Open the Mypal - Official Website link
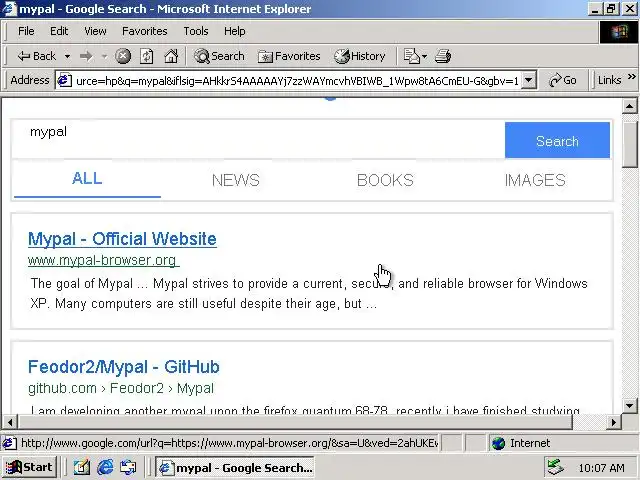 coord(122,239)
